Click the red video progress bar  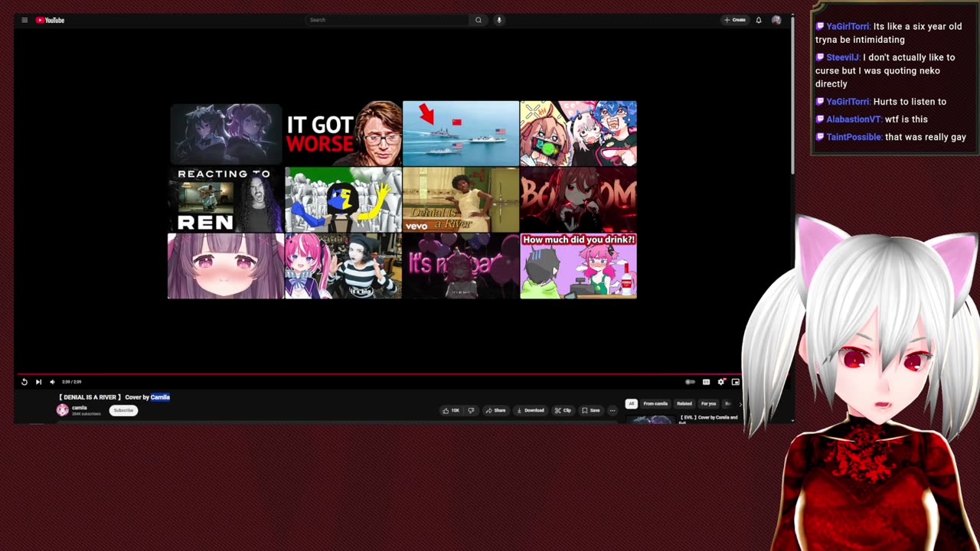tap(379, 374)
